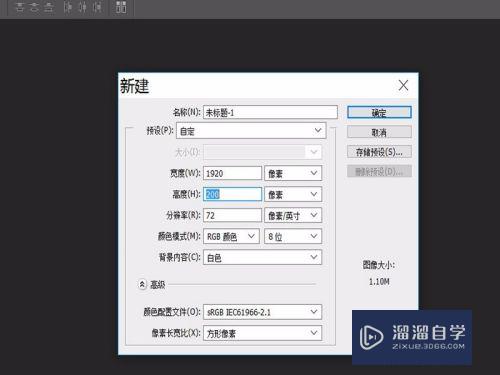Click the distribute bottom edges icon
Viewport: 500px width, 375px height.
coord(49,7)
